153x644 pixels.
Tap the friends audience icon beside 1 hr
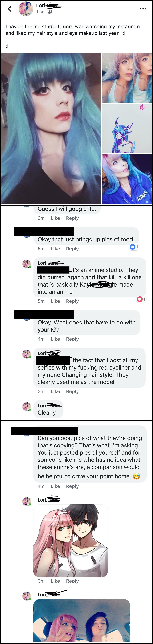pyautogui.click(x=50, y=12)
